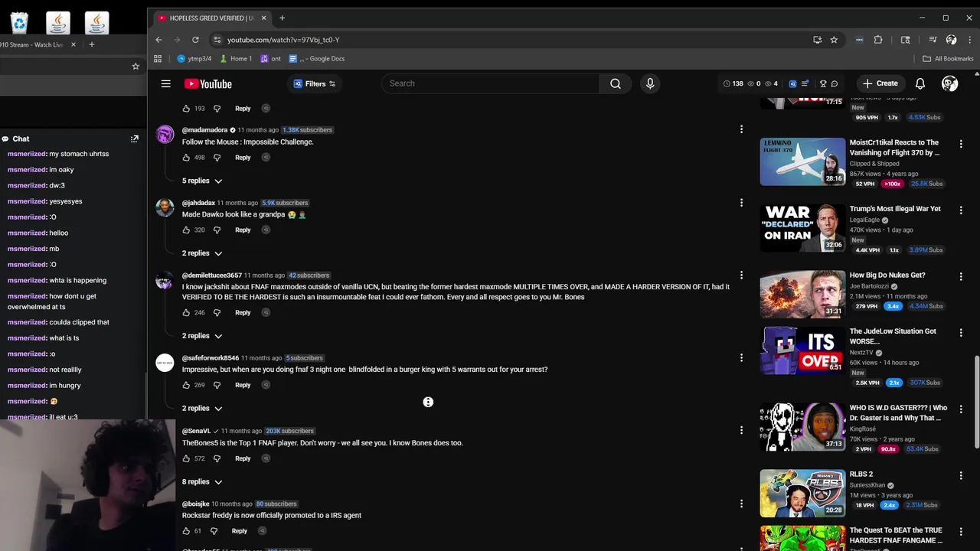Image resolution: width=980 pixels, height=551 pixels.
Task: Open MoistCr1tikal Flight 370 video thumbnail
Action: coord(802,161)
